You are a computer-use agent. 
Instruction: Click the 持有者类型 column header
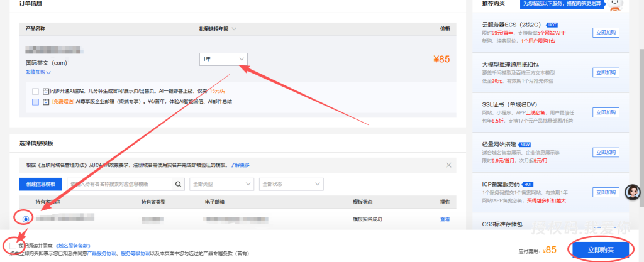(x=153, y=202)
